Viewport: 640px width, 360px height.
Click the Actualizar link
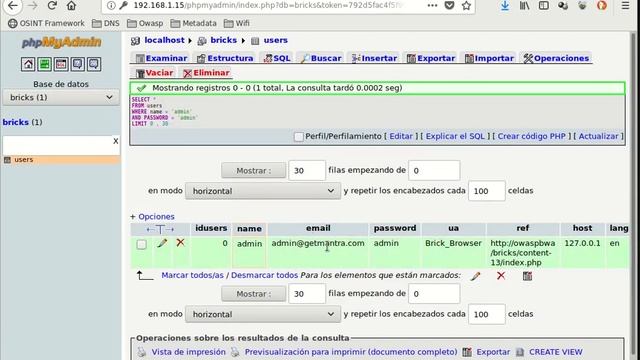tap(598, 136)
